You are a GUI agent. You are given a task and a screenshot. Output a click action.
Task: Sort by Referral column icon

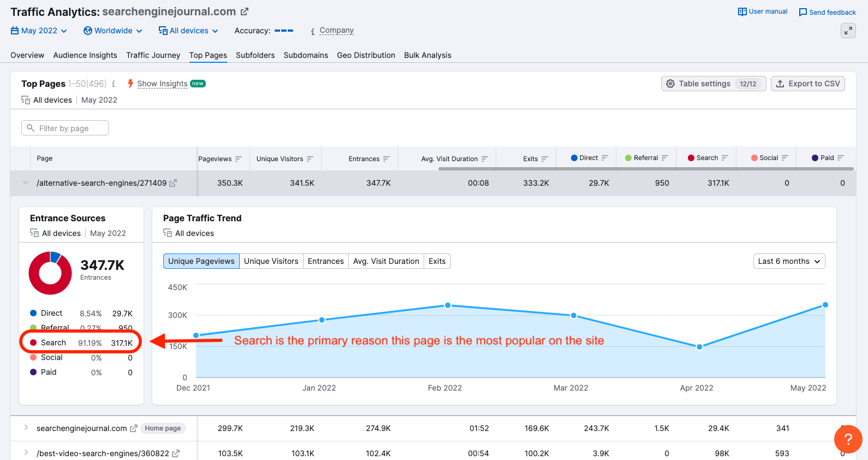(664, 158)
